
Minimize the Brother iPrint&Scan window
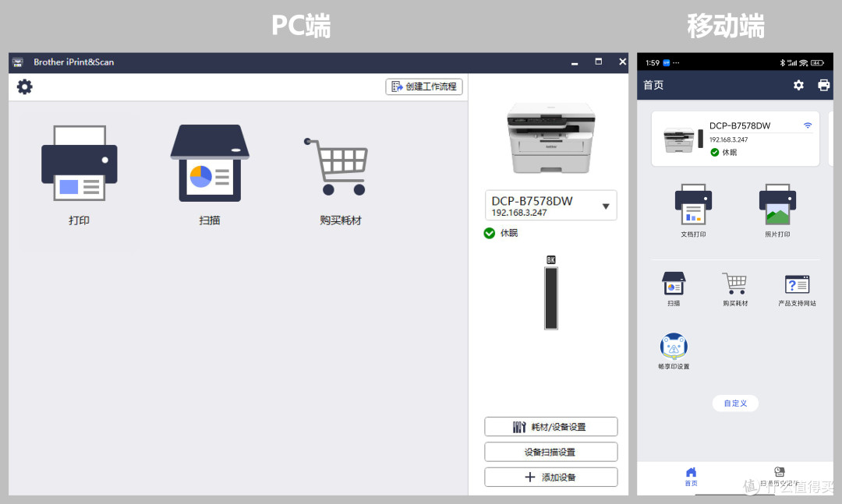575,62
